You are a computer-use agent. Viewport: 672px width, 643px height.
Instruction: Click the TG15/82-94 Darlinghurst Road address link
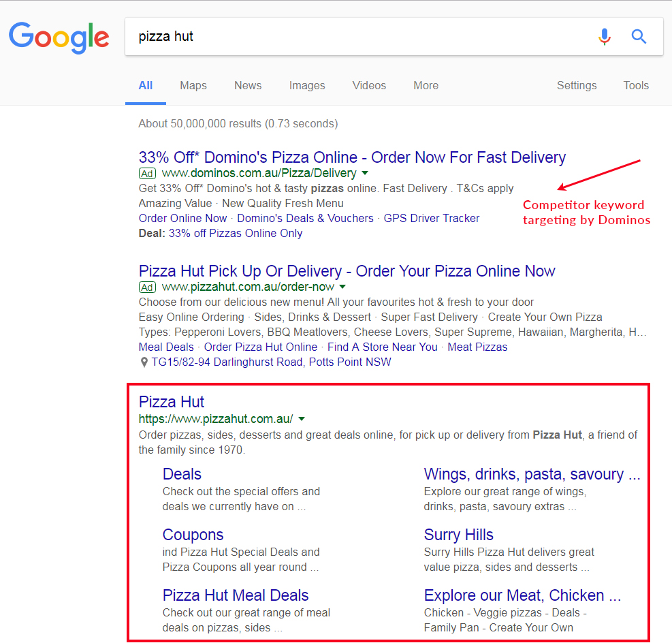pos(271,362)
